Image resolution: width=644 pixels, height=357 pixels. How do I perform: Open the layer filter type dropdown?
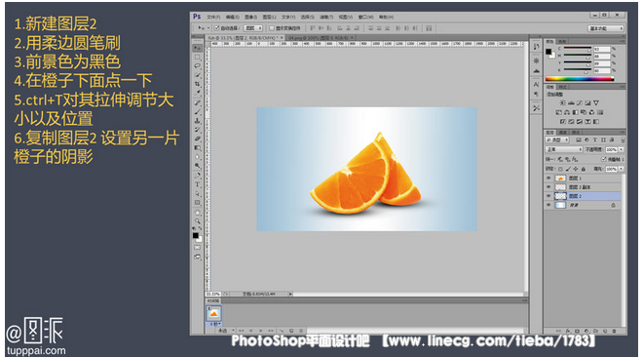[557, 140]
